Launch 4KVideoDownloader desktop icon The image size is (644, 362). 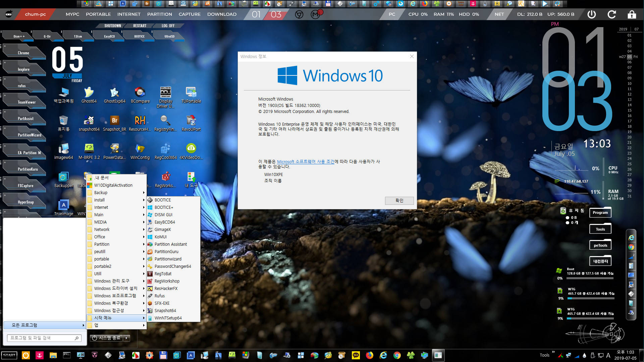(x=191, y=152)
